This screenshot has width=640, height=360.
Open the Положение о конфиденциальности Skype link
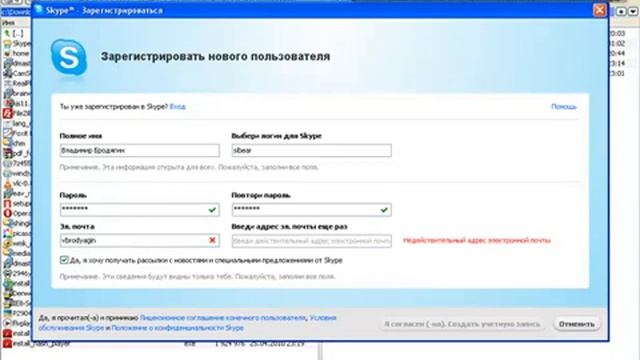point(178,328)
